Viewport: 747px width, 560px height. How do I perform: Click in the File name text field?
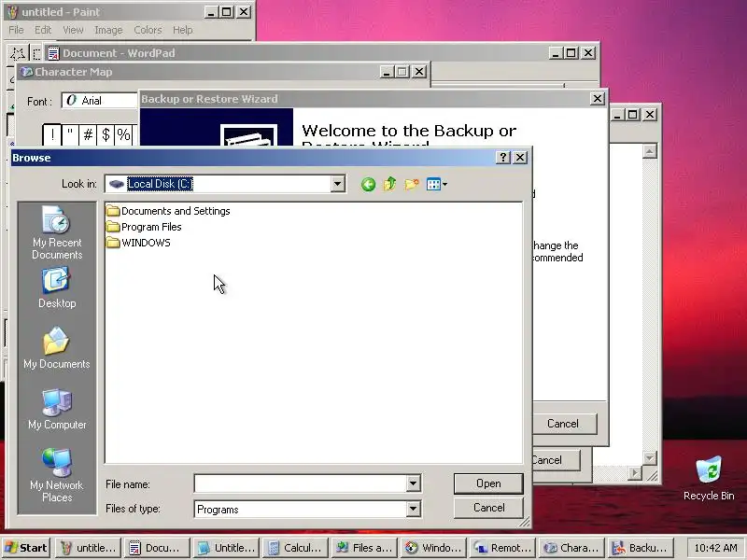tap(300, 483)
